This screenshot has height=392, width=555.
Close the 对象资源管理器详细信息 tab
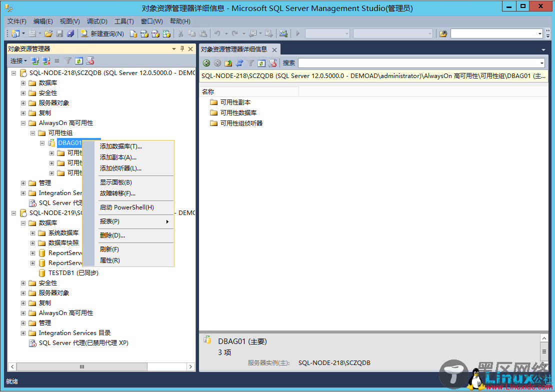(x=274, y=50)
